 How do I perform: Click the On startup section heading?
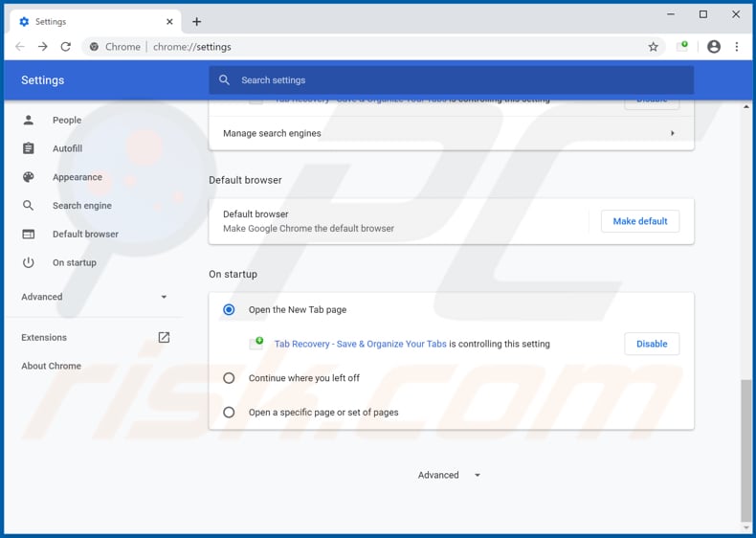click(233, 274)
